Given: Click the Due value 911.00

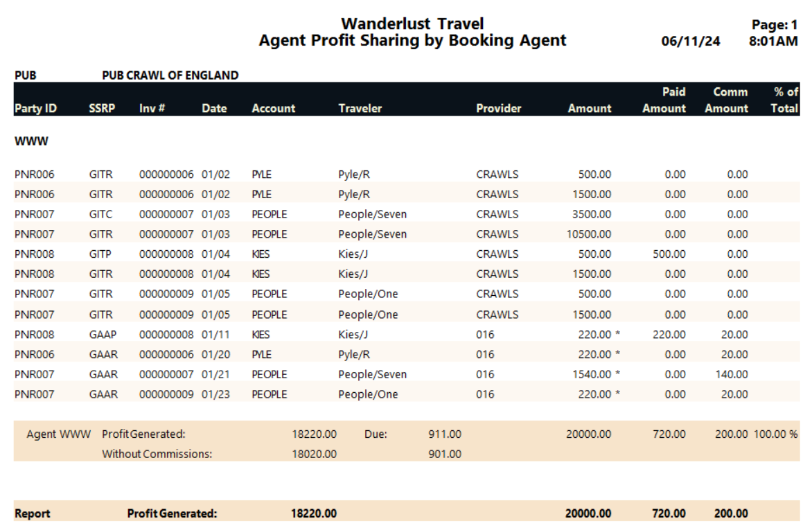Looking at the screenshot, I should (x=445, y=434).
